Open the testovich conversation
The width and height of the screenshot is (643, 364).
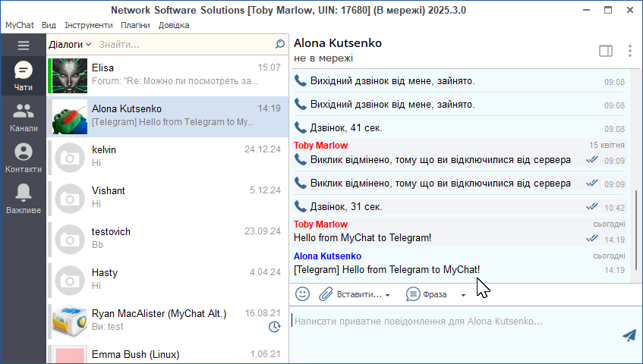point(168,240)
